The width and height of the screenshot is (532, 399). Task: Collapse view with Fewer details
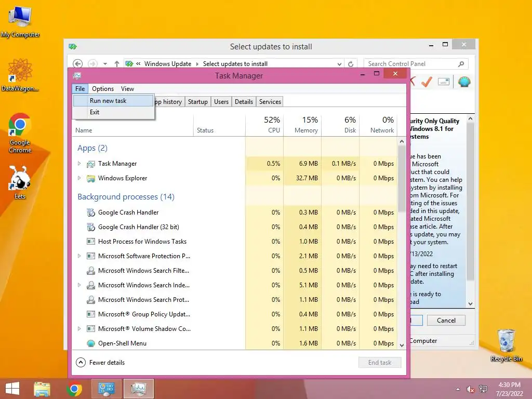(x=100, y=363)
